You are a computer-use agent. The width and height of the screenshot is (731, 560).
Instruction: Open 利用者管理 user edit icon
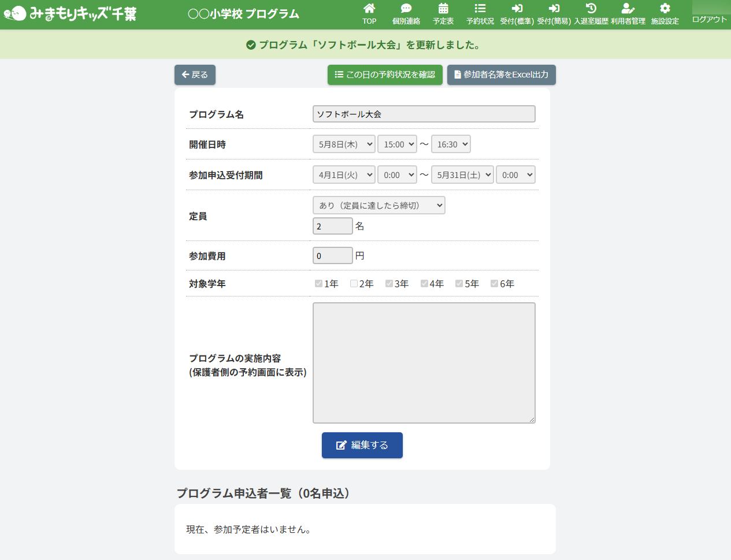tap(628, 9)
